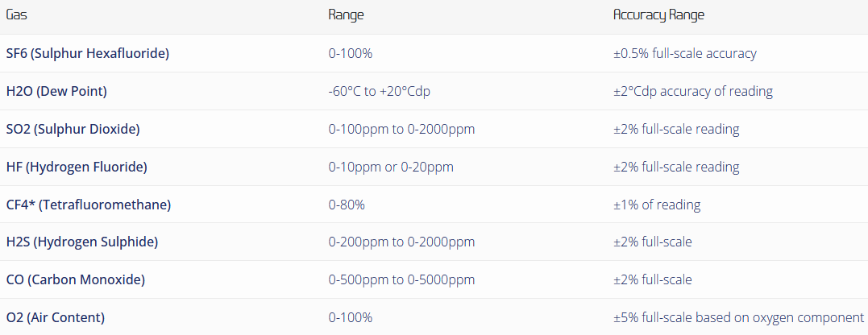The width and height of the screenshot is (868, 335).
Task: Select the 0-80% range value
Action: click(x=347, y=205)
